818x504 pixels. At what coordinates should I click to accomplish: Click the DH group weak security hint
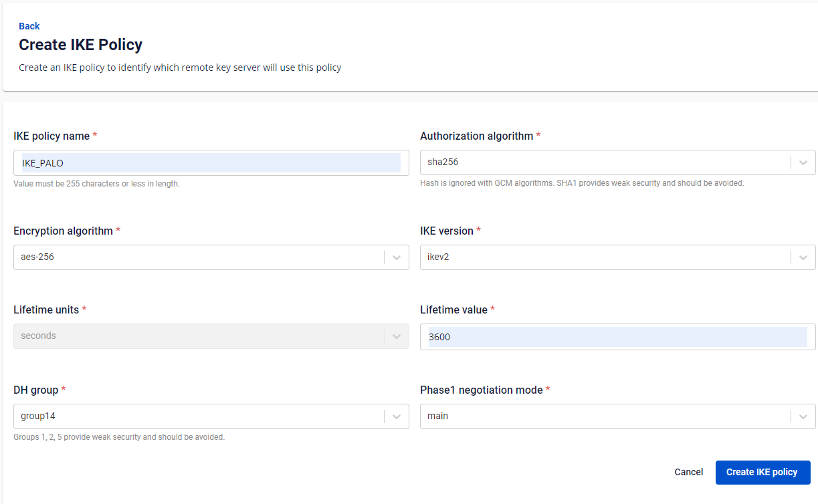[119, 437]
